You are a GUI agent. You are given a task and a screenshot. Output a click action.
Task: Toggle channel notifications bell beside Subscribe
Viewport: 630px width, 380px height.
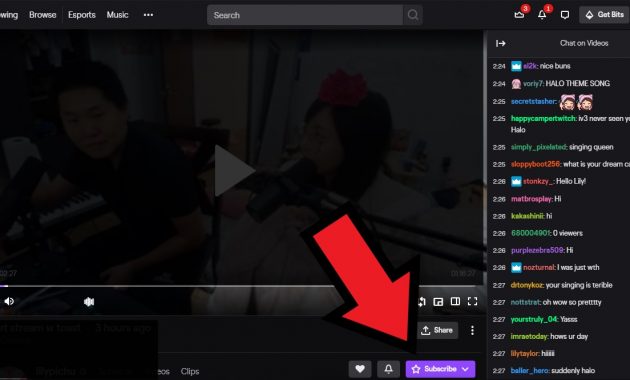[389, 369]
